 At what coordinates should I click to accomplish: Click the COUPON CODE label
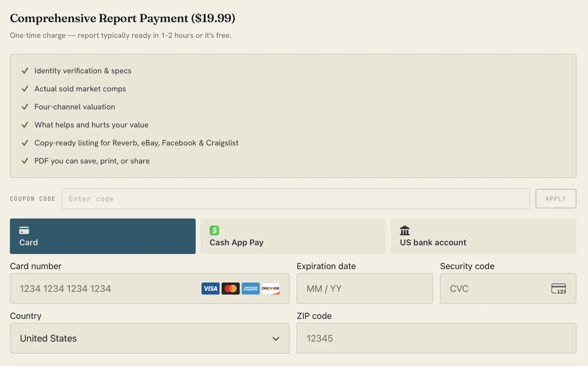tap(32, 199)
